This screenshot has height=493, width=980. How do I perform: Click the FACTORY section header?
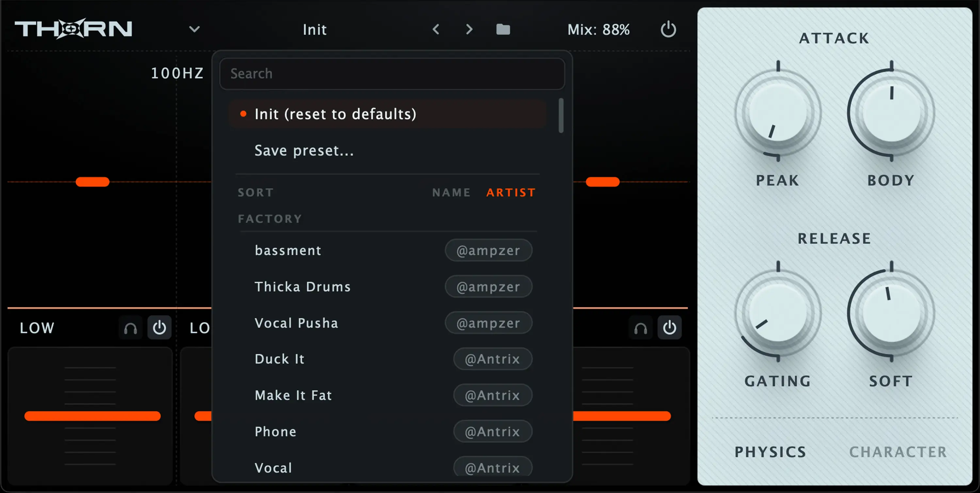(270, 219)
